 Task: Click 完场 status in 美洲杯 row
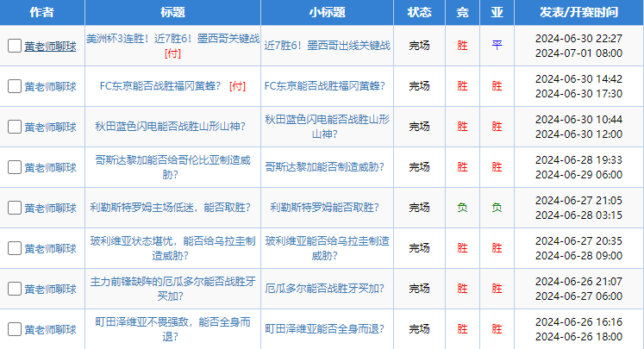coord(419,46)
